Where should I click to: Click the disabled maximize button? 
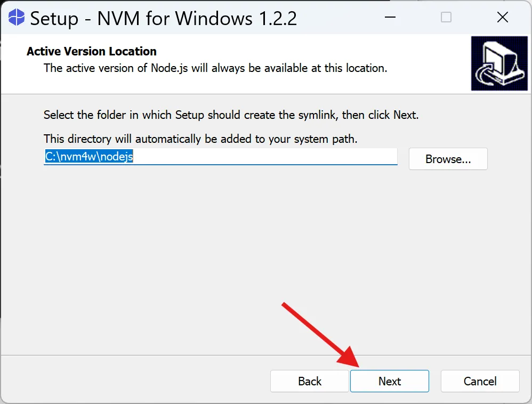446,17
